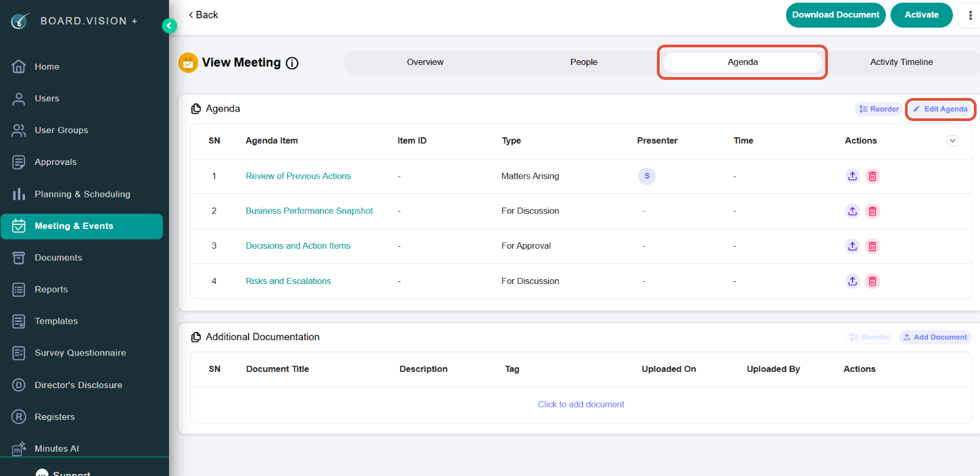Open Users in the sidebar menu

[x=47, y=99]
